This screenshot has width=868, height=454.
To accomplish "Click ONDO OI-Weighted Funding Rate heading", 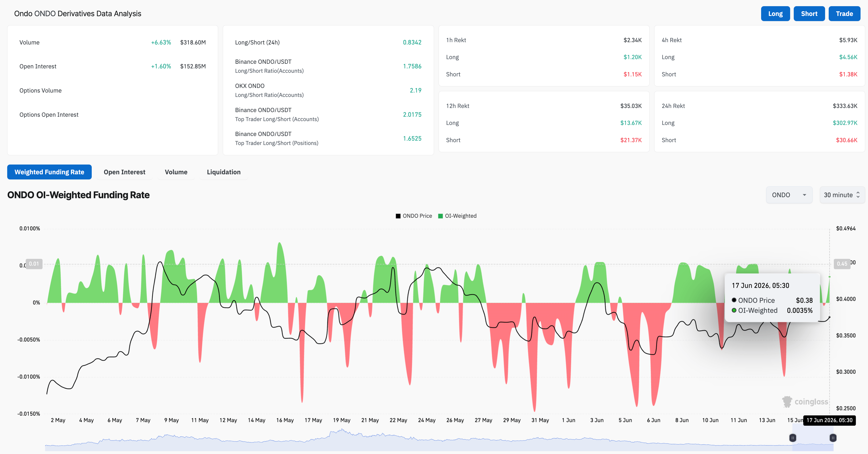I will coord(79,195).
